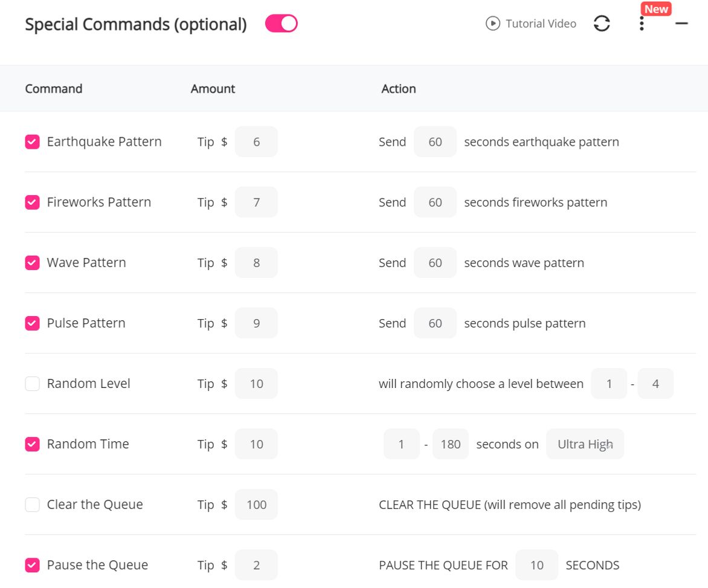Edit the Wave Pattern tip amount field

[256, 263]
